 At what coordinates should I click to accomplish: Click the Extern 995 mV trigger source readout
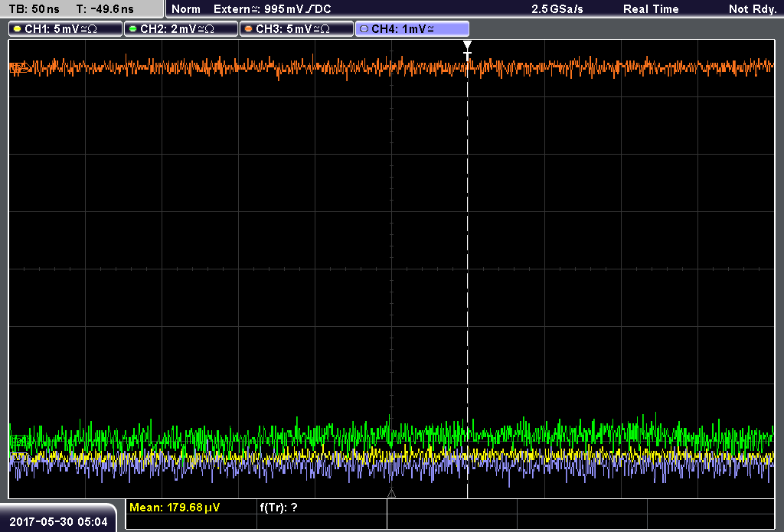[x=272, y=9]
